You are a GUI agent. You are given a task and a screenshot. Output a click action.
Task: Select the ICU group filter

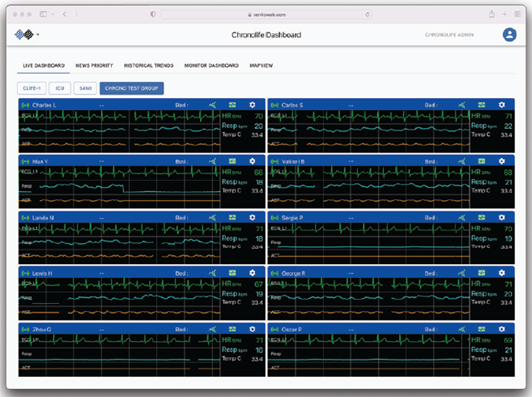[x=60, y=88]
